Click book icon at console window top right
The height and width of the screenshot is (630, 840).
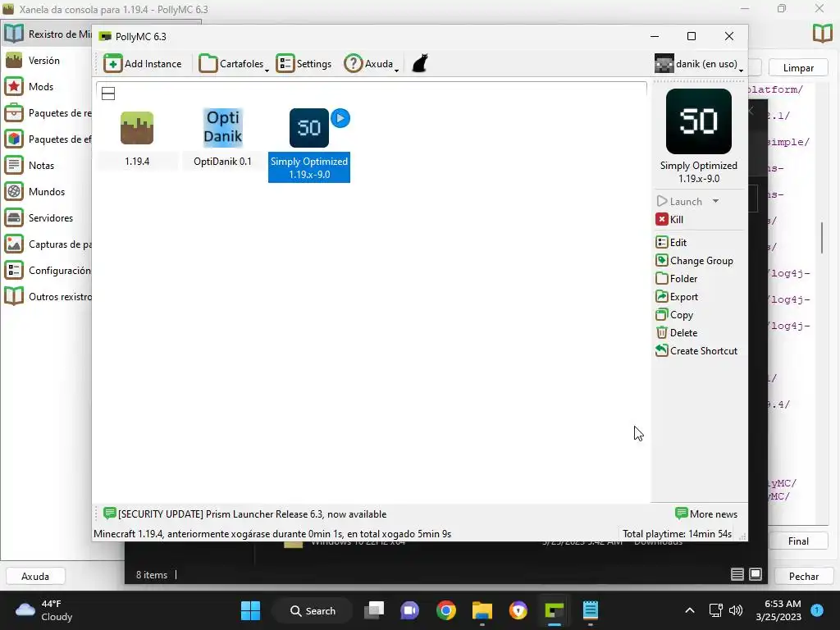(822, 34)
